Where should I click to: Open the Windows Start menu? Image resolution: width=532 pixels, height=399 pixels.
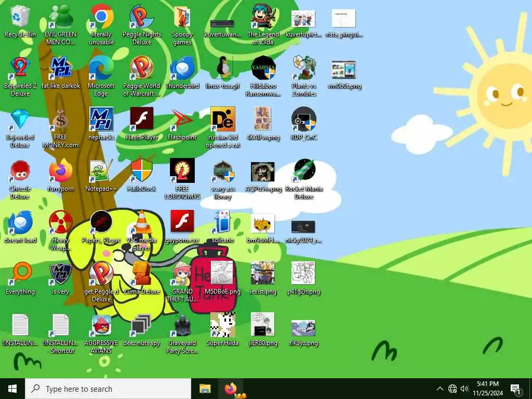point(12,389)
